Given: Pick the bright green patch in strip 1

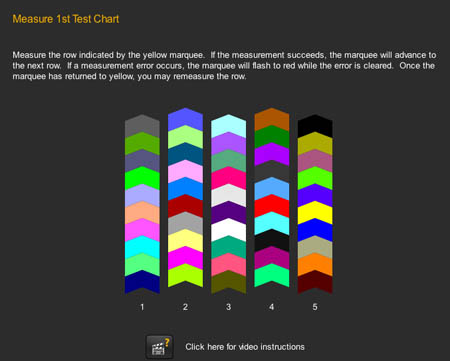Looking at the screenshot, I should pos(142,178).
